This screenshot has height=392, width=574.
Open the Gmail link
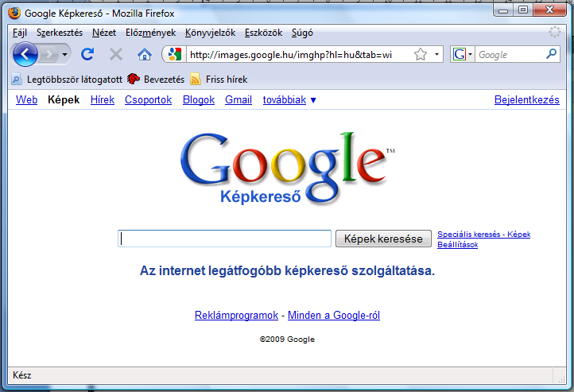coord(239,99)
